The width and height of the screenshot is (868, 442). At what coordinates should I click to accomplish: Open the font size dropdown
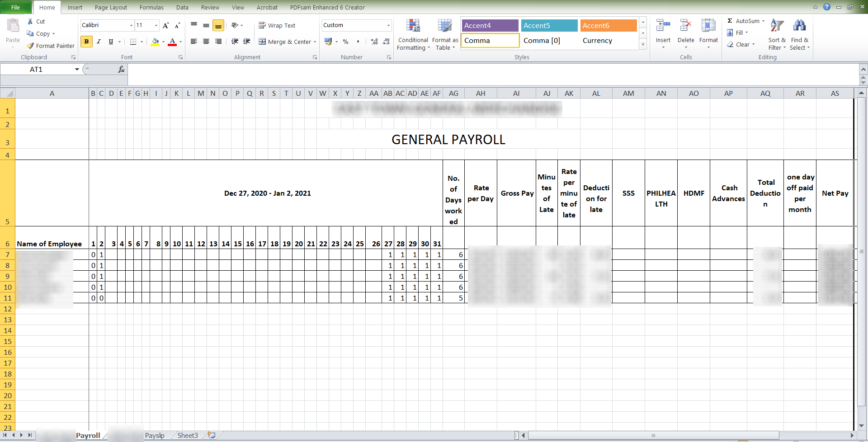click(x=156, y=25)
